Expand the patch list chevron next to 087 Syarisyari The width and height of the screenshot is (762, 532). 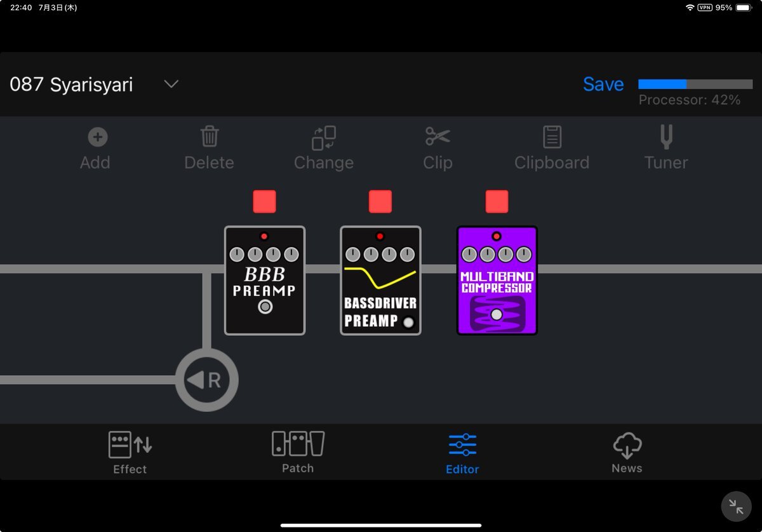tap(171, 84)
